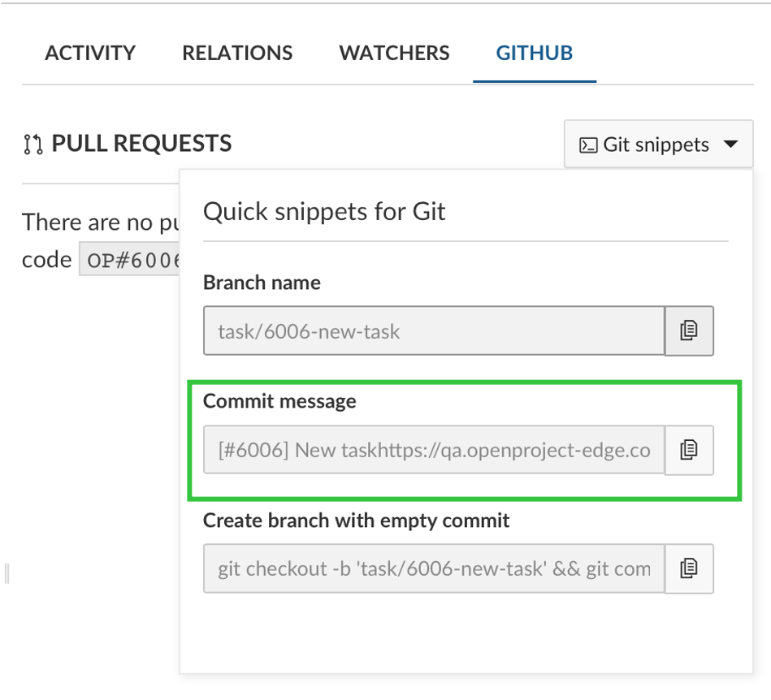Click the terminal icon on Git snippets
The image size is (771, 700).
click(588, 145)
